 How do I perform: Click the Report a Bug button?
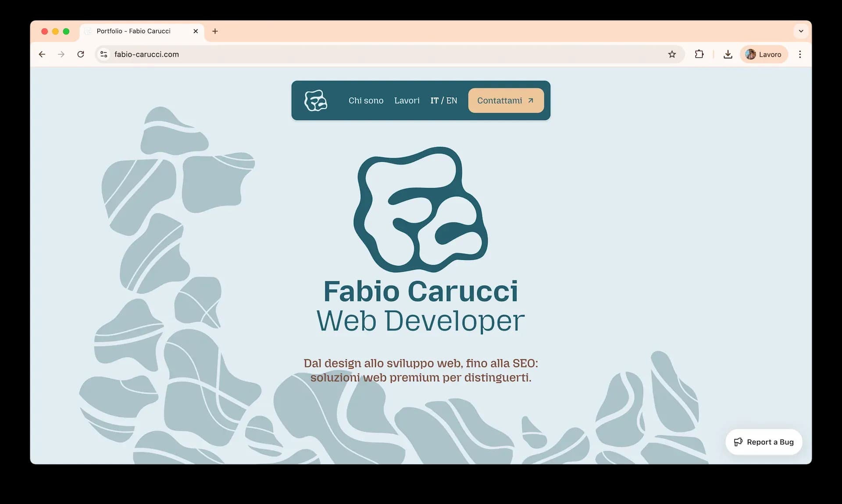[x=764, y=442]
